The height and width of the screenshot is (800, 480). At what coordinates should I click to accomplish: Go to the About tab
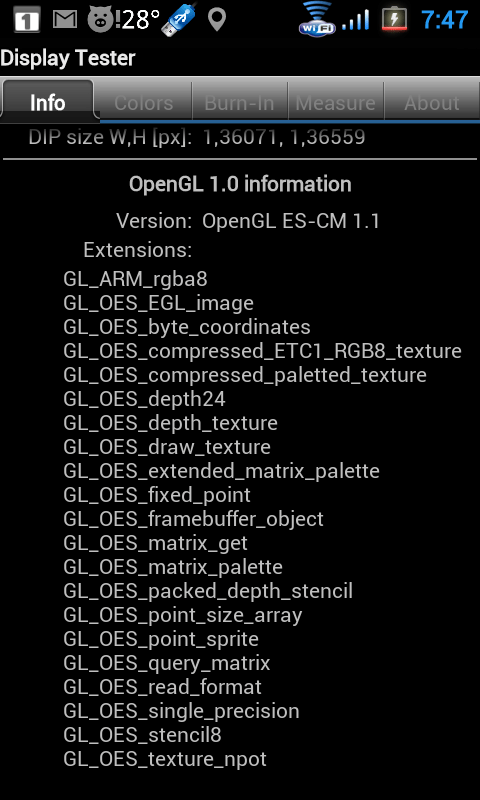point(432,103)
